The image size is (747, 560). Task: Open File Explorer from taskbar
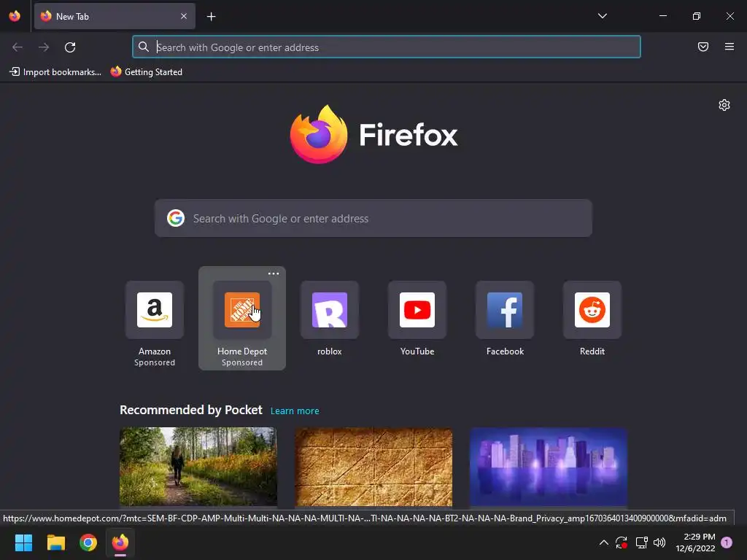click(56, 542)
